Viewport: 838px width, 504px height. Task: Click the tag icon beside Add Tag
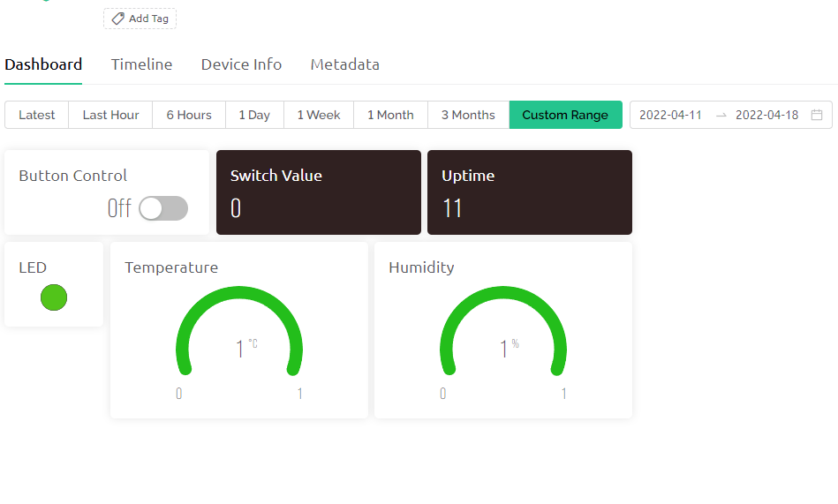click(x=117, y=19)
